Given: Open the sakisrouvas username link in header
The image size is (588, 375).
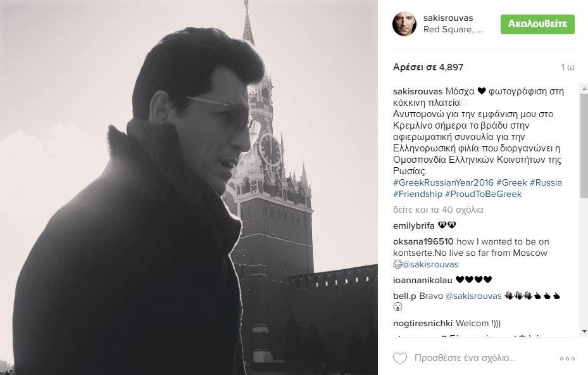Looking at the screenshot, I should tap(448, 18).
